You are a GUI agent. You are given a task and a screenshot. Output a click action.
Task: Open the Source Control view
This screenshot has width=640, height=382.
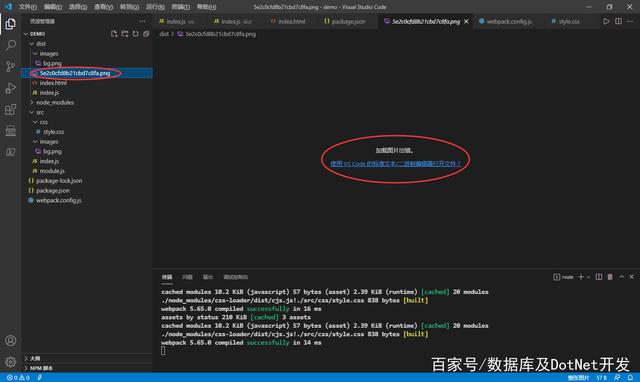coord(11,66)
